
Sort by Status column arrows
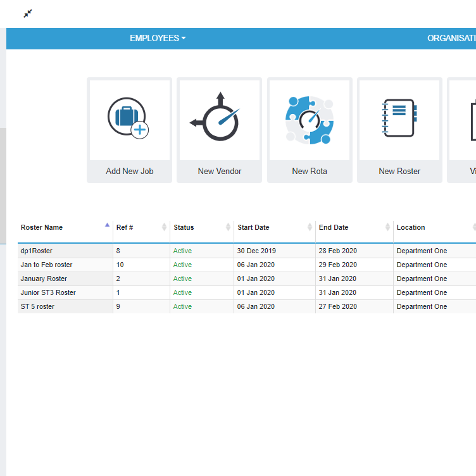229,227
